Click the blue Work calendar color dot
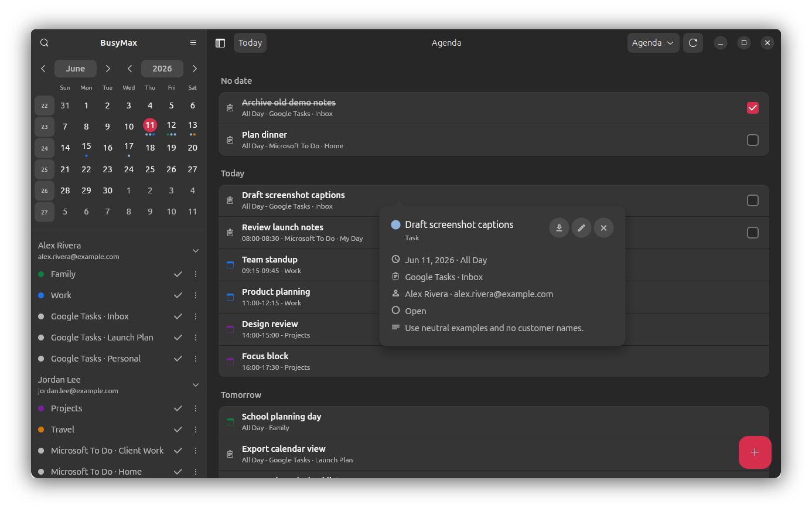 [41, 295]
